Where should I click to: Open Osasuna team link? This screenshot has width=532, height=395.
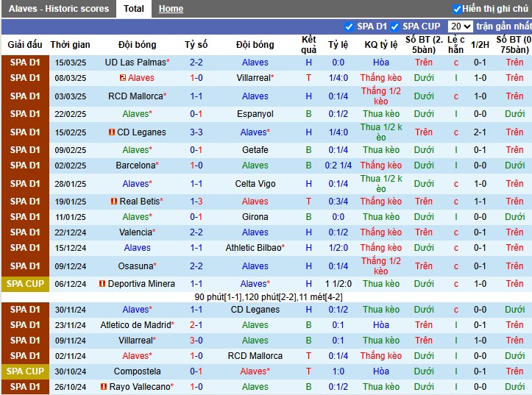pos(137,266)
